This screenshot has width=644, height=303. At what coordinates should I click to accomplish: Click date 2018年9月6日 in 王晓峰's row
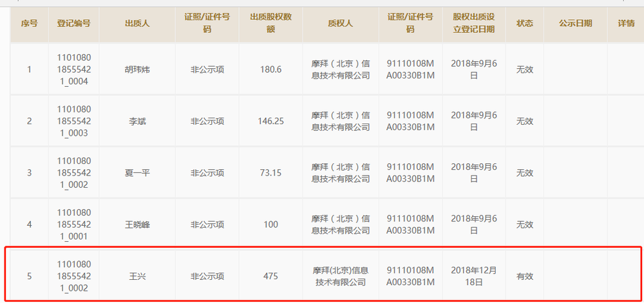(x=473, y=225)
